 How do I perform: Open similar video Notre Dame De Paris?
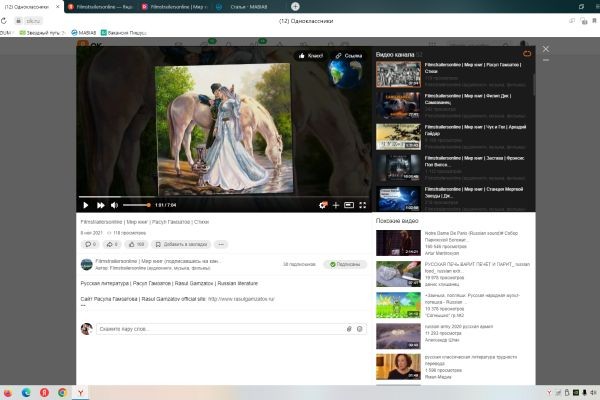click(453, 243)
